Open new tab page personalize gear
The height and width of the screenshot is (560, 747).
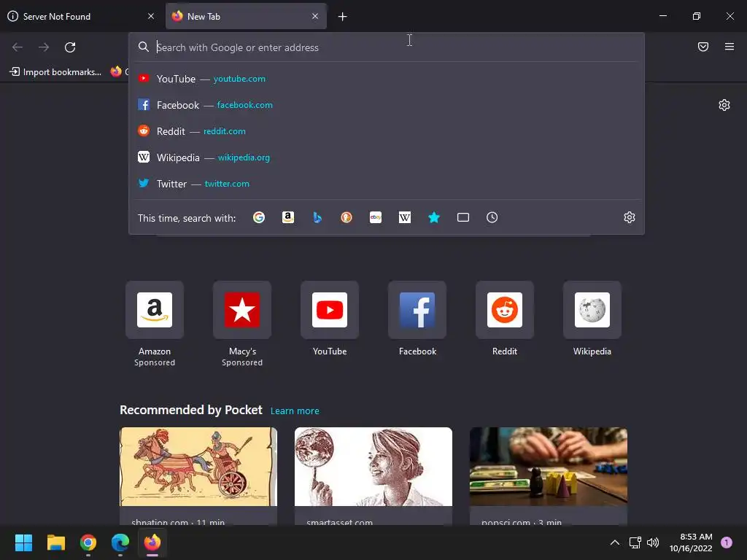[x=724, y=105]
